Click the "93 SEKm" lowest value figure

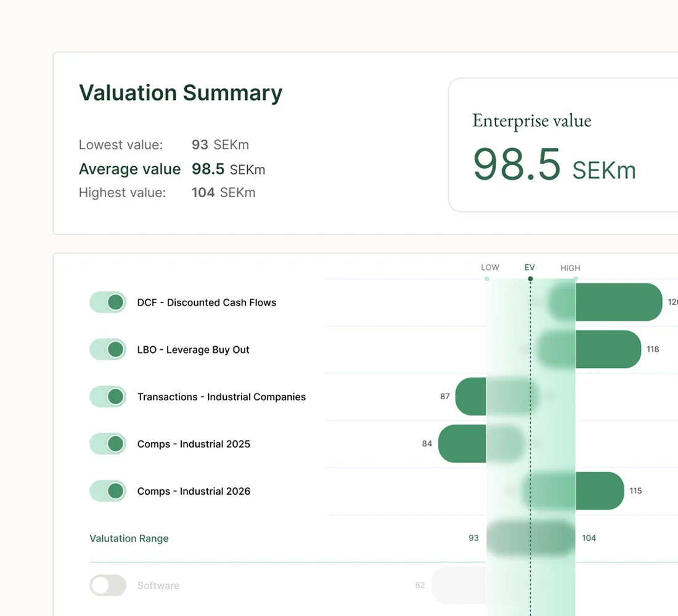click(x=221, y=145)
